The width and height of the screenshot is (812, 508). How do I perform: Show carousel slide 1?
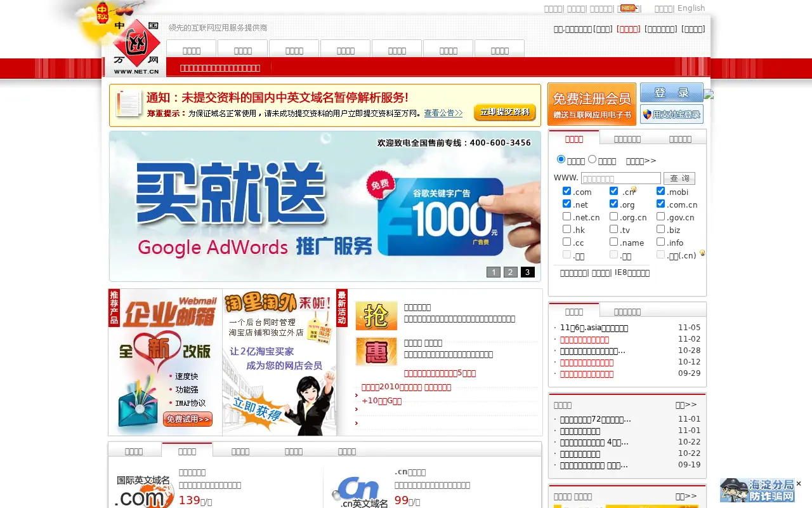click(494, 272)
